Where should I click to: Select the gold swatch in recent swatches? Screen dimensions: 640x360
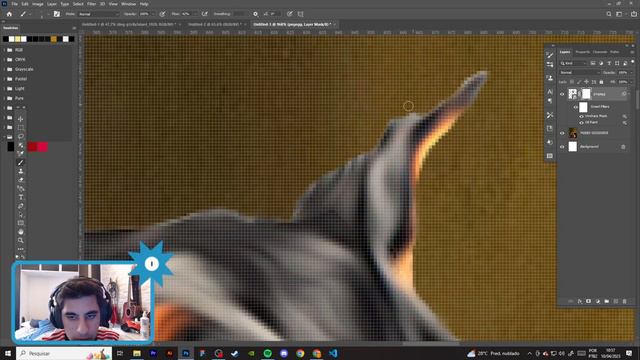54,39
